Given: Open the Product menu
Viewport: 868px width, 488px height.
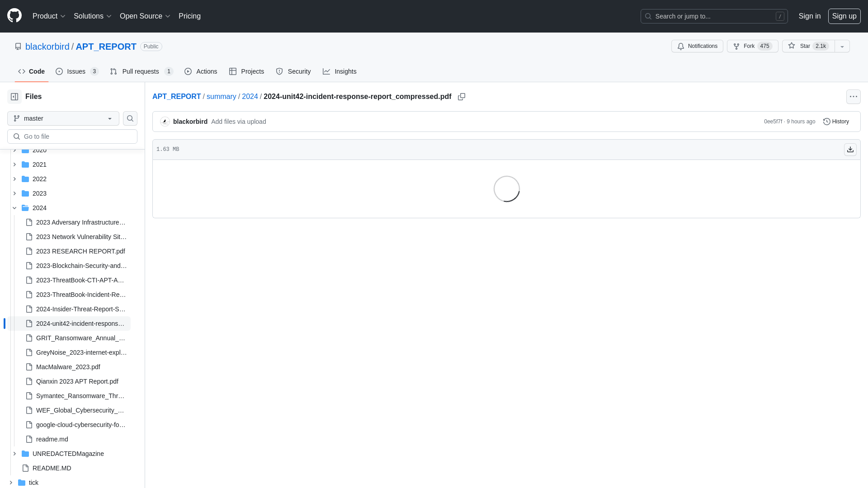Looking at the screenshot, I should click(49, 16).
